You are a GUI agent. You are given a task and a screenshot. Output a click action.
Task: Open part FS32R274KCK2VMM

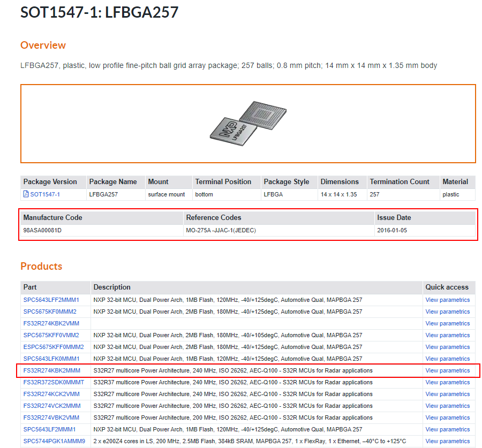click(x=51, y=394)
